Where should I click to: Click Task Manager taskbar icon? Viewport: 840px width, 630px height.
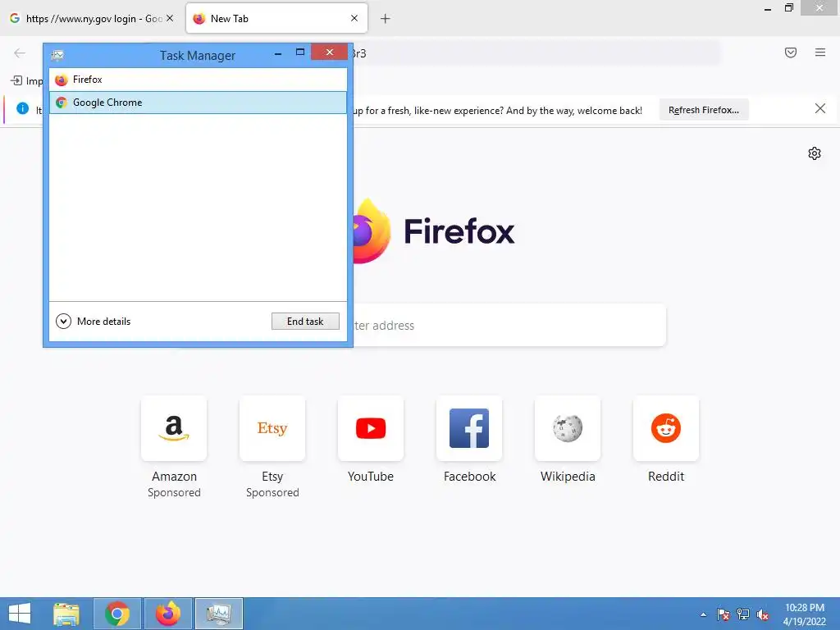pos(219,614)
